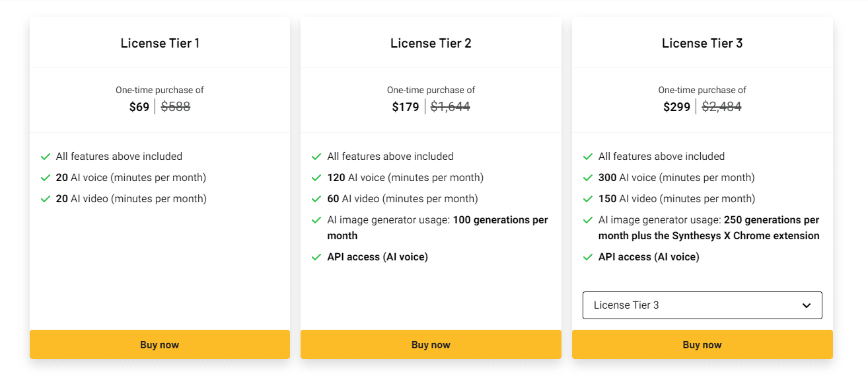Viewport: 868px width, 380px height.
Task: Click Tier 3 'API access (AI voice)' text
Action: (649, 257)
